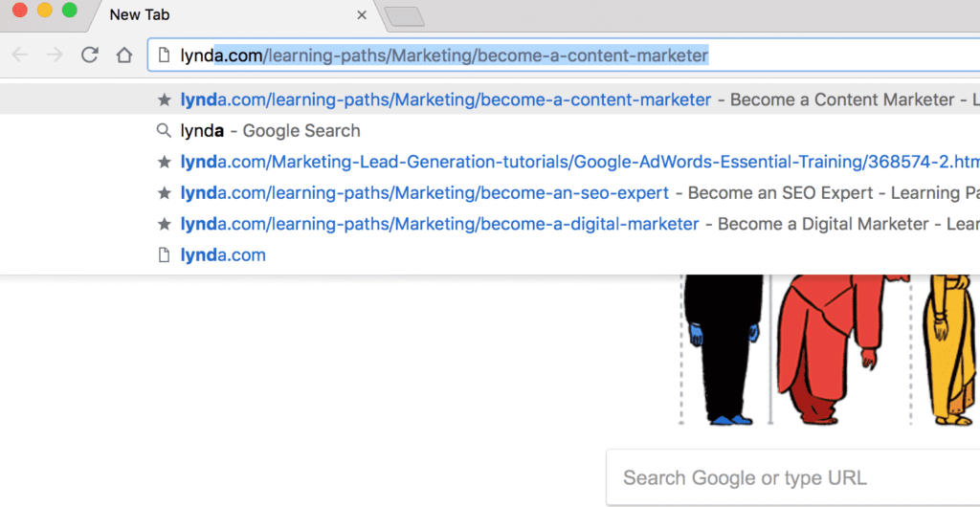Choose the lynda - Google Search suggestion
This screenshot has width=980, height=507.
pyautogui.click(x=271, y=131)
